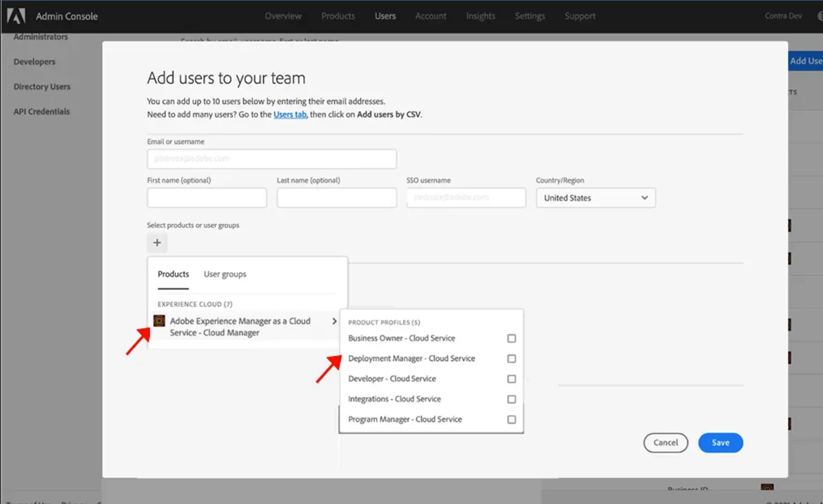Click the Adobe logo icon
Screen dimensions: 823x504
pos(16,16)
